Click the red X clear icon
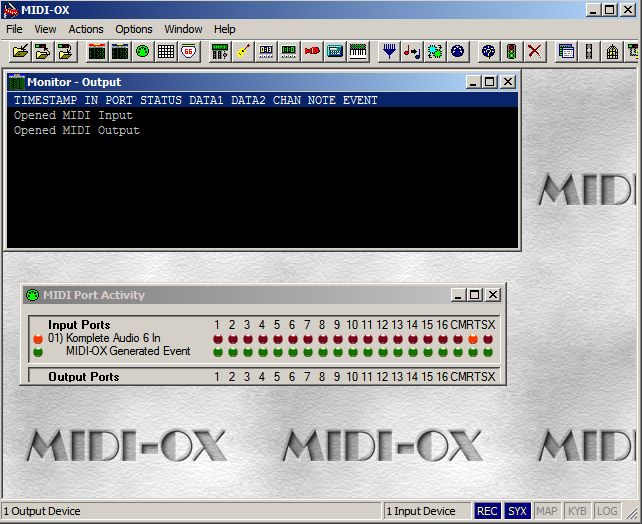642x524 pixels. pos(534,52)
